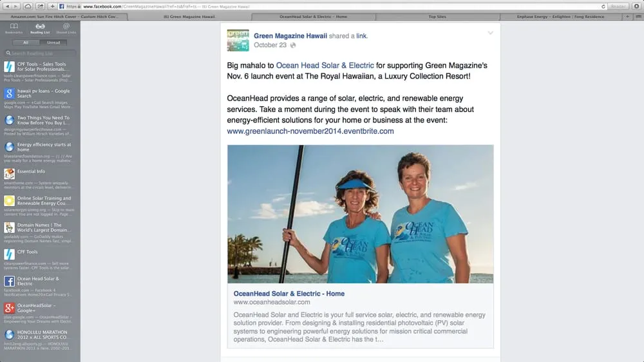The image size is (644, 362).
Task: Show all tabs grid button
Action: (x=638, y=17)
